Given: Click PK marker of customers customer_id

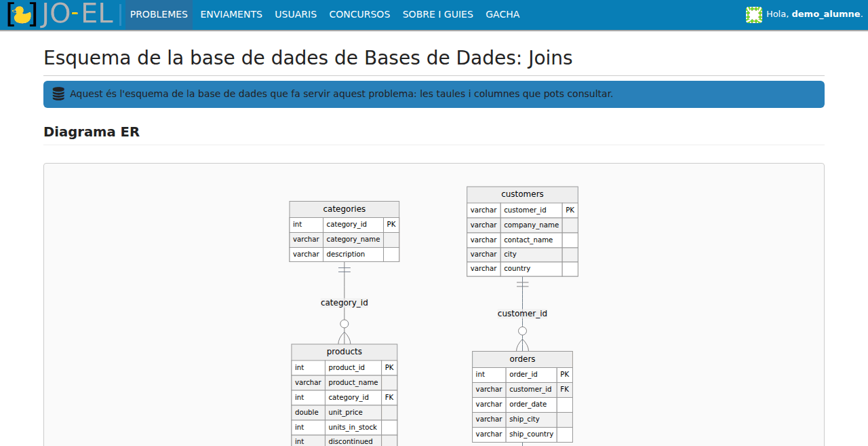Looking at the screenshot, I should point(570,210).
